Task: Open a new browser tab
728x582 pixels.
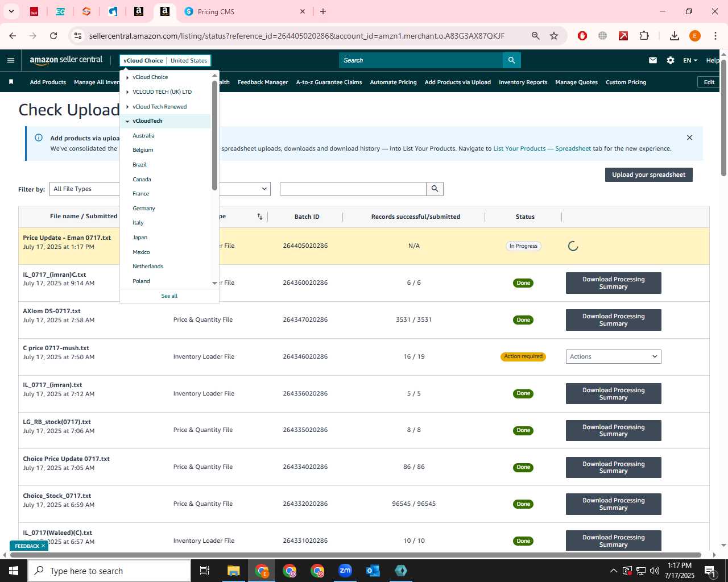Action: 323,11
